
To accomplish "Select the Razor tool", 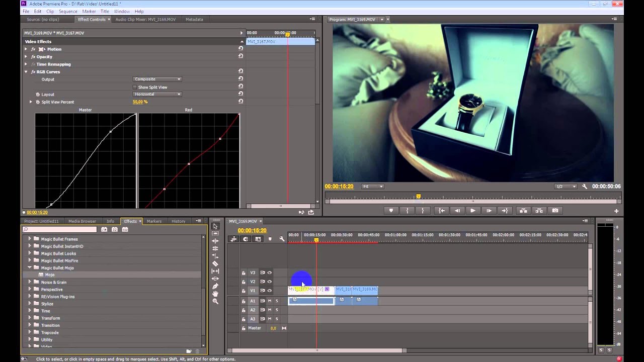I will (215, 263).
